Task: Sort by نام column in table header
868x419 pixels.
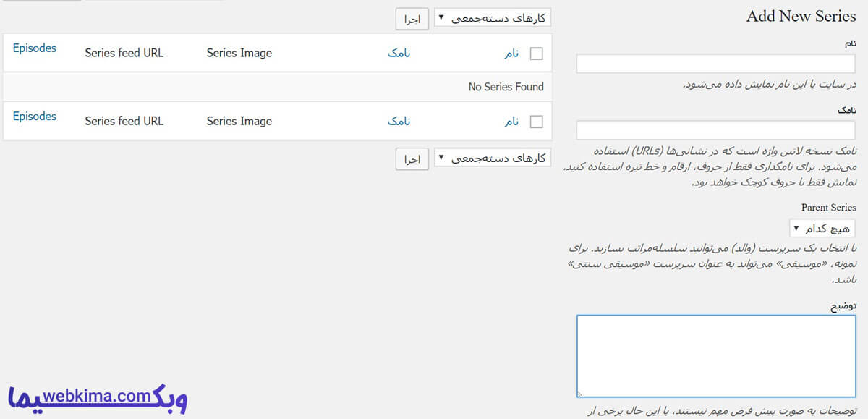Action: tap(511, 53)
